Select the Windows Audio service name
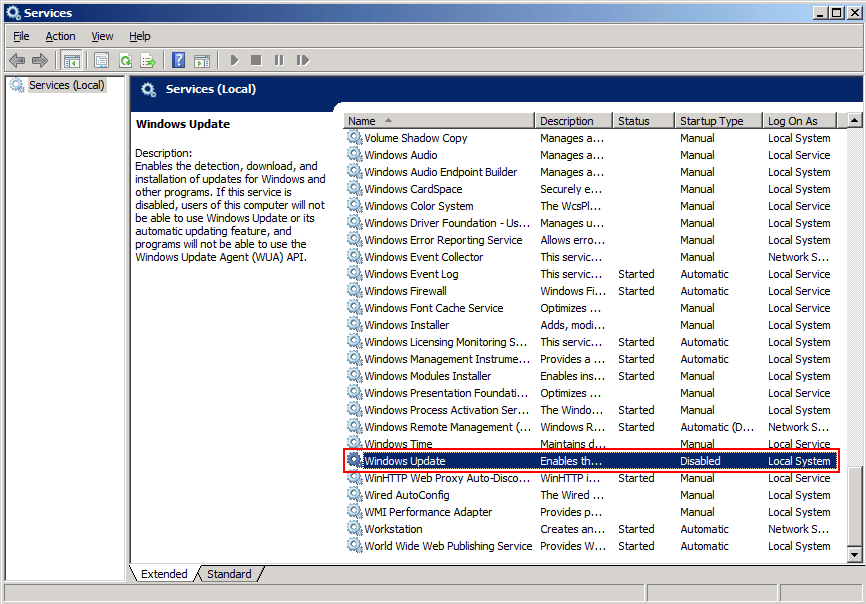 click(401, 155)
